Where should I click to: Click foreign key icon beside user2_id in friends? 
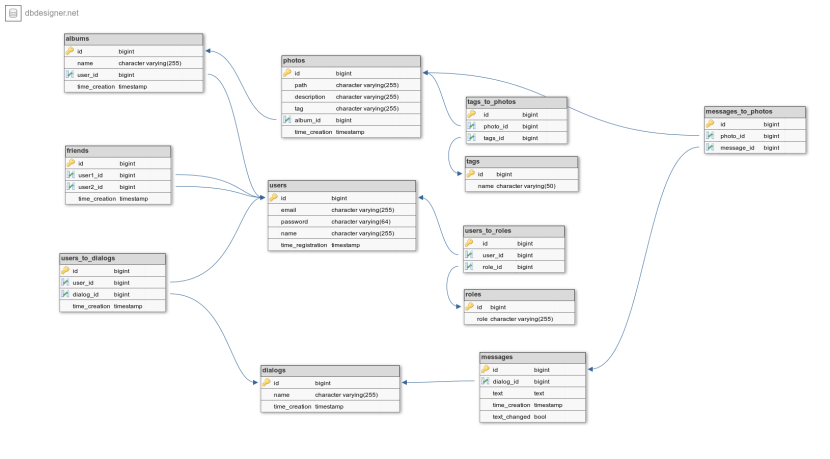pyautogui.click(x=71, y=187)
